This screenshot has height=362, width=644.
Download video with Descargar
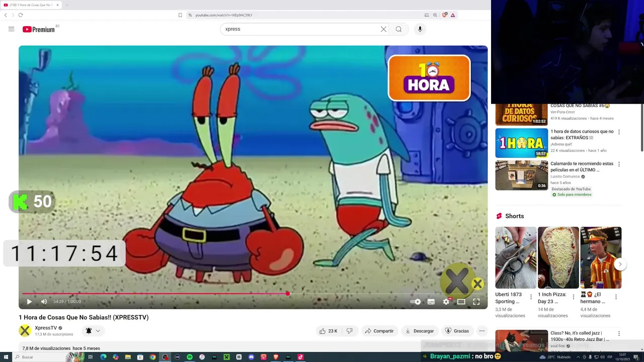[419, 331]
